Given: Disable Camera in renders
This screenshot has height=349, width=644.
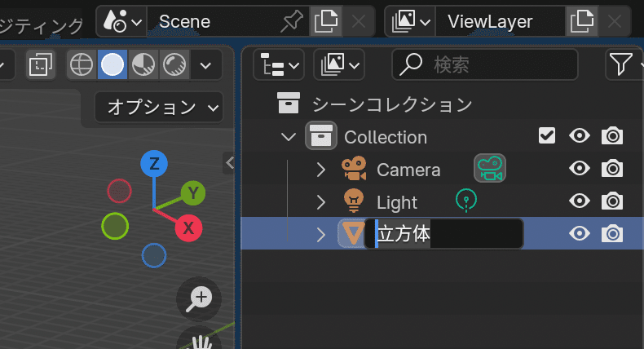Looking at the screenshot, I should tap(612, 168).
